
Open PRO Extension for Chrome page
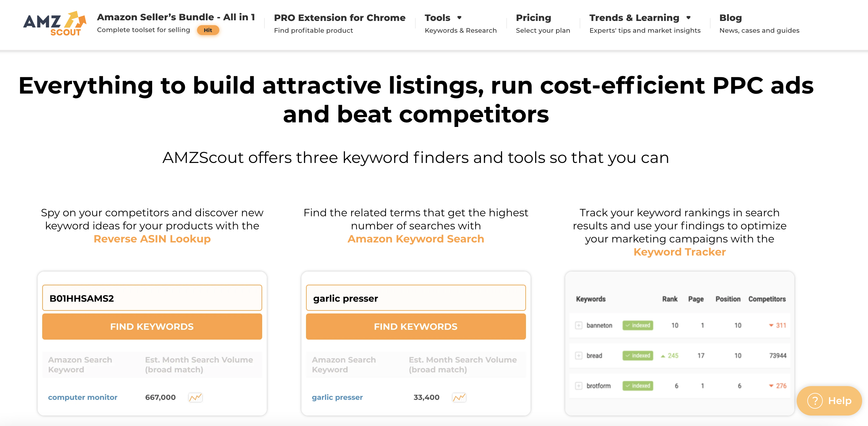coord(339,18)
